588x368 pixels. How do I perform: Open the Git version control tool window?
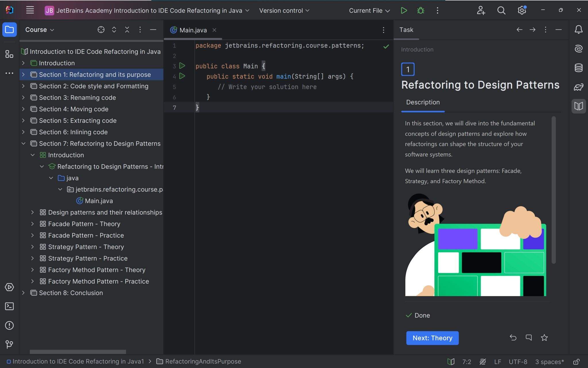tap(9, 344)
